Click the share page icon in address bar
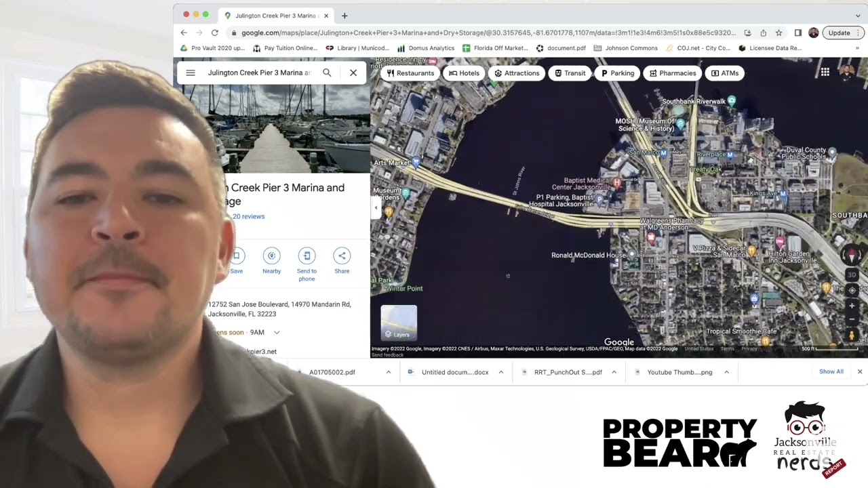This screenshot has height=488, width=868. pos(763,33)
